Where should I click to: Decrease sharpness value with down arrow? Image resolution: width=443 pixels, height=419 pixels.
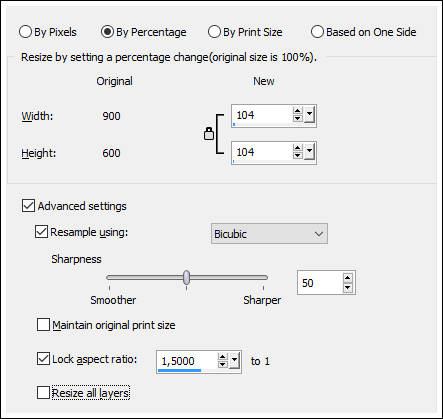[x=348, y=287]
